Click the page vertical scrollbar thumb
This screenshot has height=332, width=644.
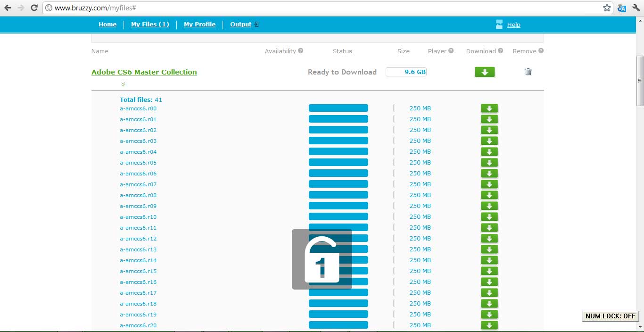[640, 80]
